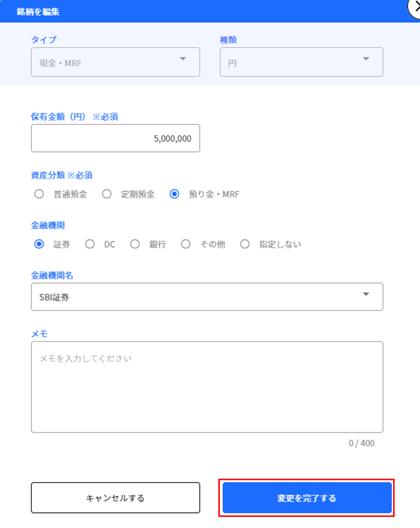Choose 預り金・MRF asset class radio
This screenshot has height=528, width=420.
click(x=174, y=194)
